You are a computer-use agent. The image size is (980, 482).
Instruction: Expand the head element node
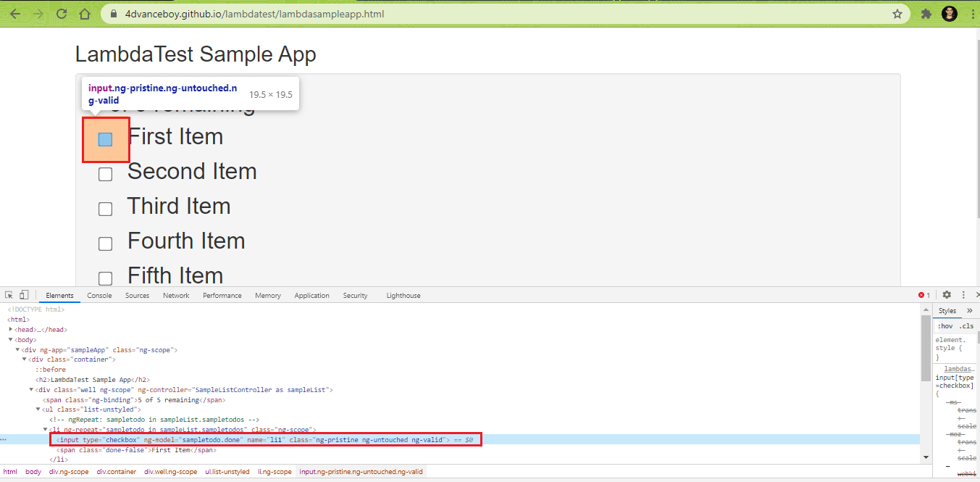pyautogui.click(x=11, y=329)
